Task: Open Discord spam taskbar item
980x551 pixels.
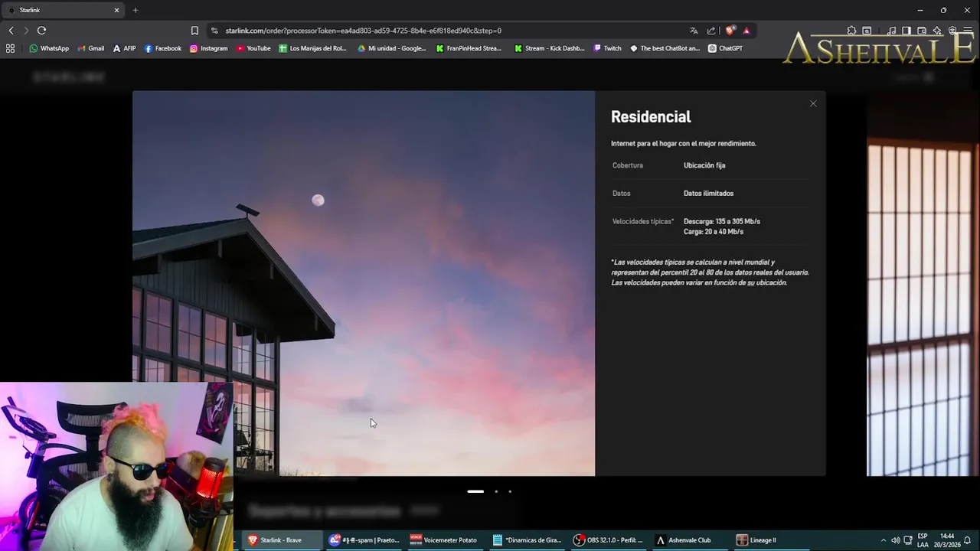Action: 364,540
